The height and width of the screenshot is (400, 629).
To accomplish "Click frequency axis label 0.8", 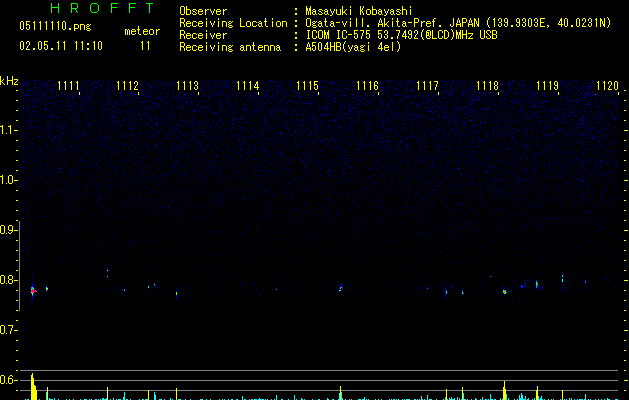I will [8, 280].
